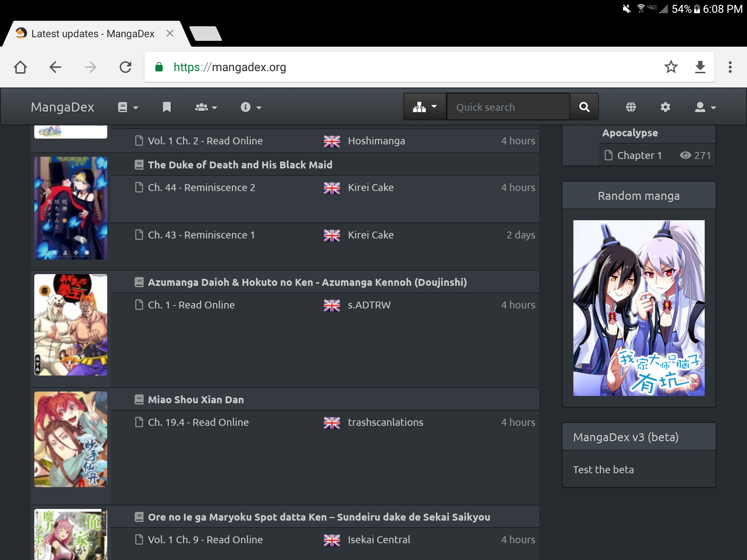Open Kirei Cake group on Ch. 43 row

[371, 235]
